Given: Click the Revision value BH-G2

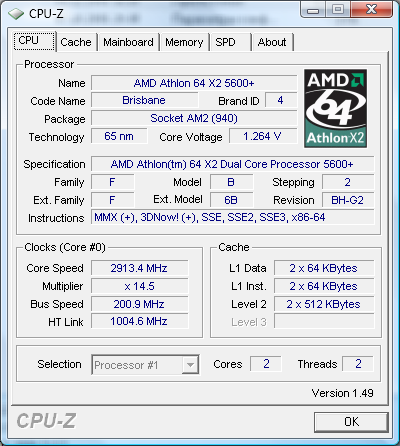Looking at the screenshot, I should tap(348, 200).
